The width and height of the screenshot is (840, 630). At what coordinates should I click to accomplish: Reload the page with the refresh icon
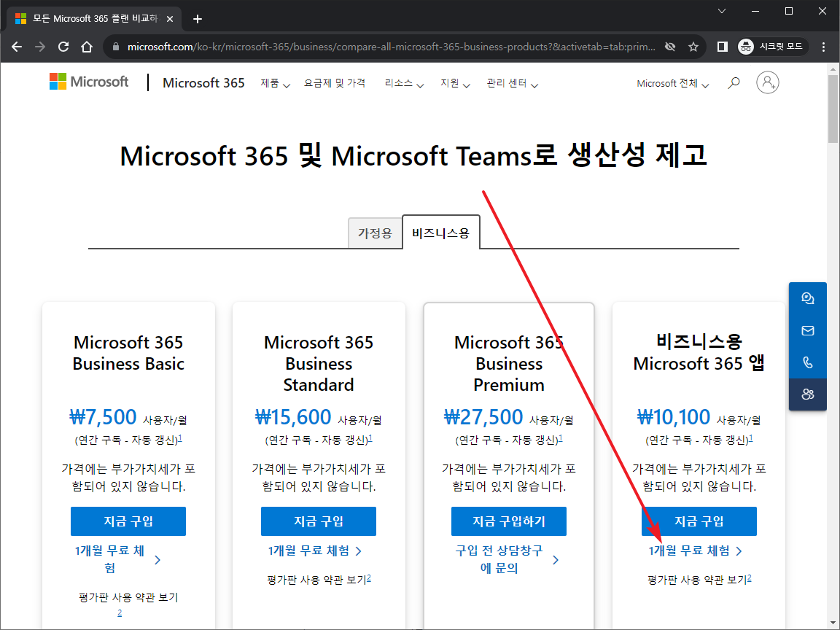pyautogui.click(x=63, y=47)
